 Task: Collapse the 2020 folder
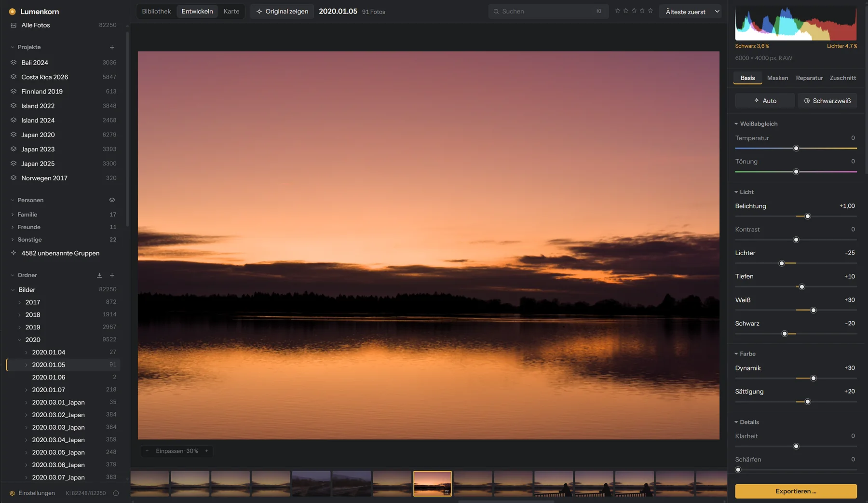(20, 340)
